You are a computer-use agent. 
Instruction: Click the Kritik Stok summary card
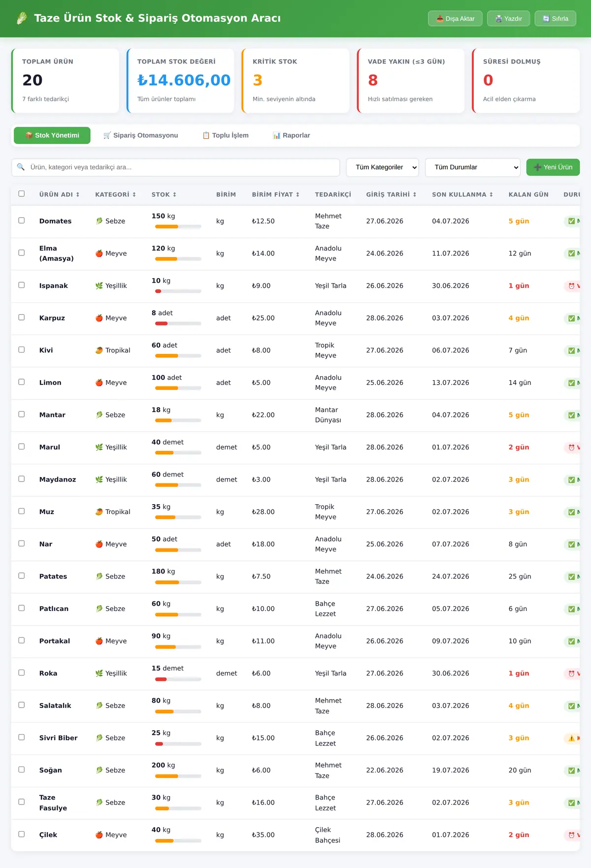tap(295, 81)
